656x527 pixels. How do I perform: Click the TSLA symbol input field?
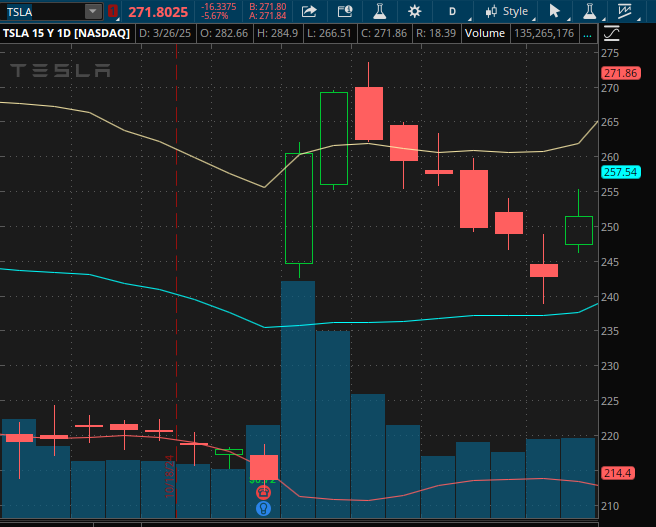click(x=42, y=11)
